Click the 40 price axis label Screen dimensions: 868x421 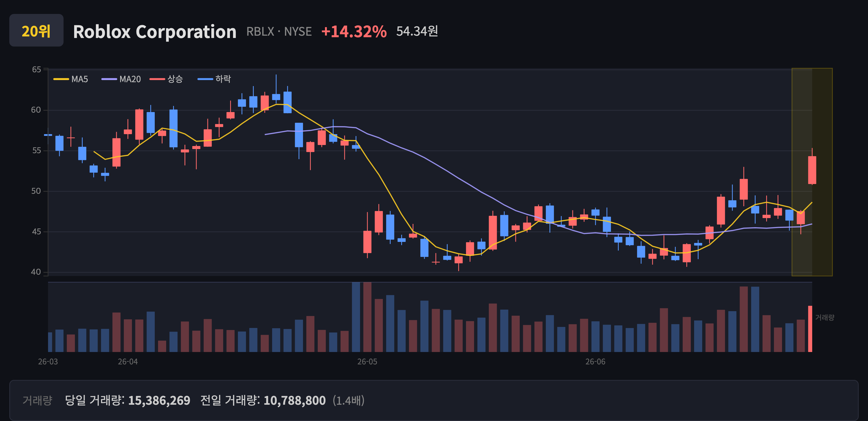(36, 272)
